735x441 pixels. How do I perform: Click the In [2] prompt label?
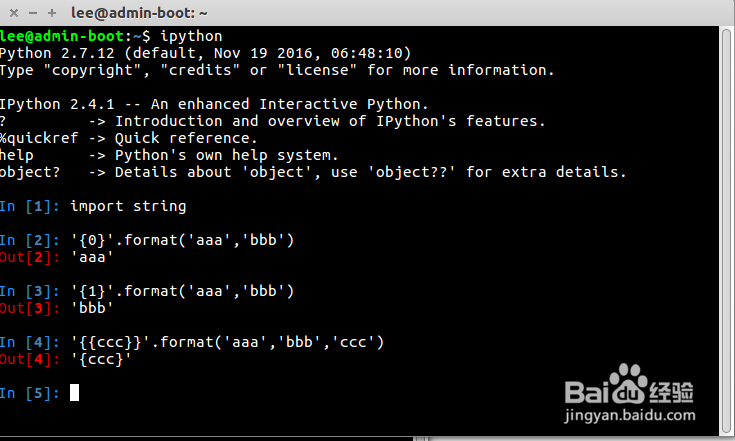click(x=31, y=240)
